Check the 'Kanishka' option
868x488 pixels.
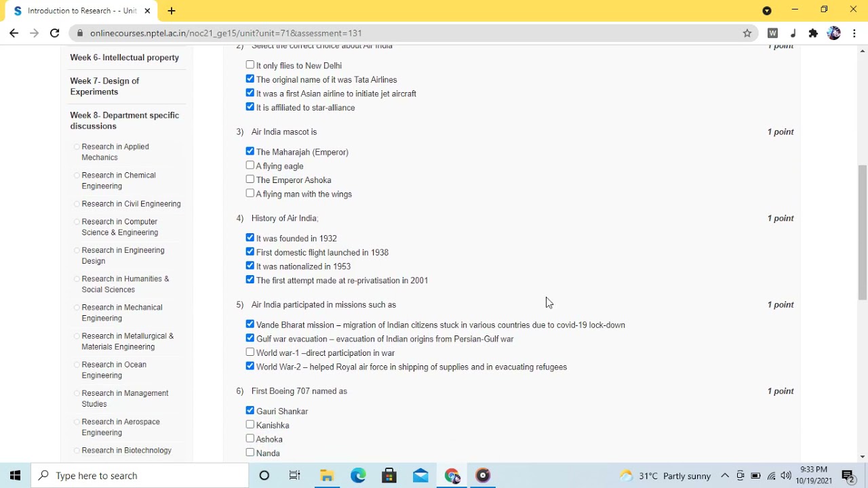pos(250,424)
